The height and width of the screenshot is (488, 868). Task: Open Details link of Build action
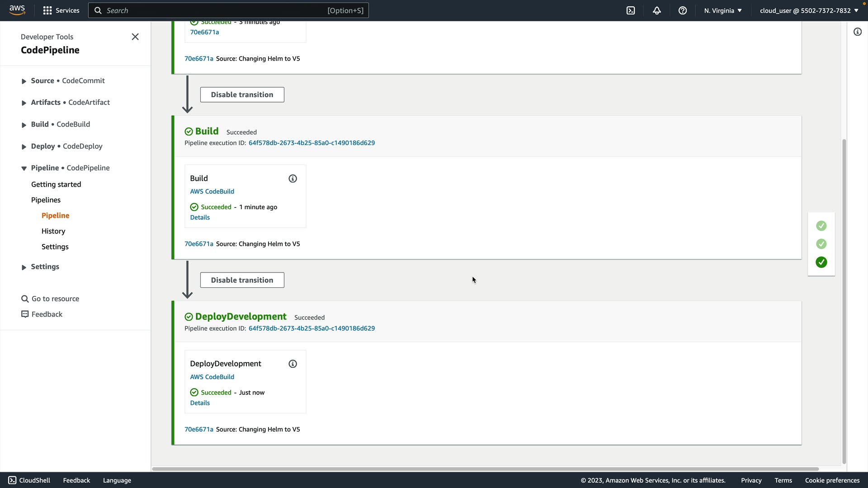click(x=200, y=217)
